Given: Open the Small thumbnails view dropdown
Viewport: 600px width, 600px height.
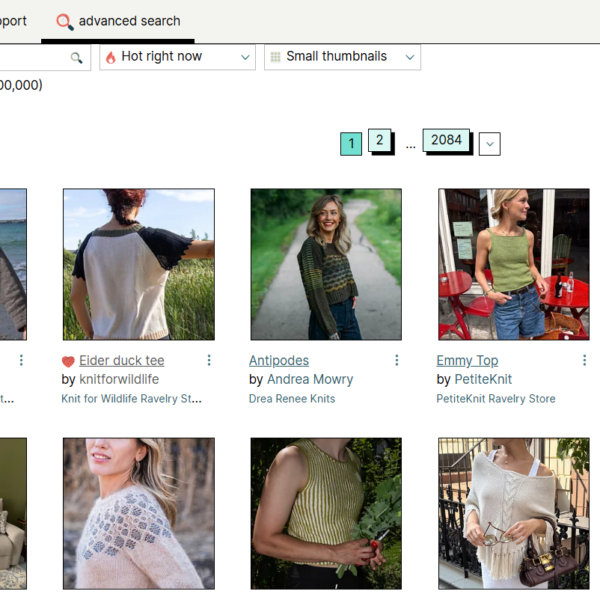Looking at the screenshot, I should pyautogui.click(x=342, y=57).
